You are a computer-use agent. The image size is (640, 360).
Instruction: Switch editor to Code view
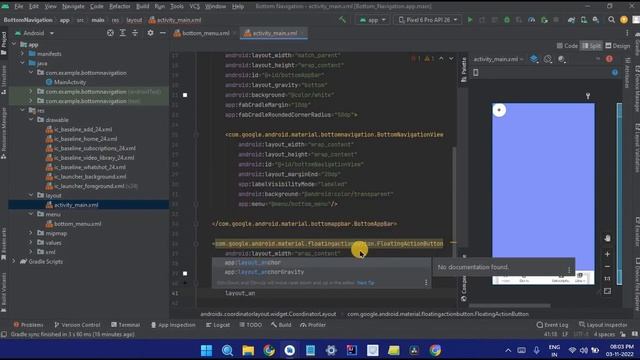click(x=567, y=46)
